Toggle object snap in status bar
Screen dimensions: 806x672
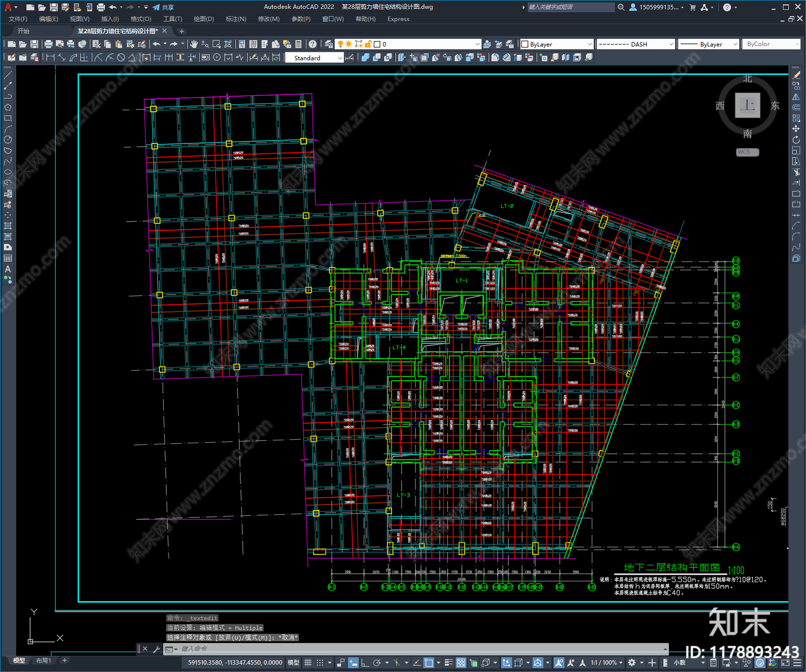tap(429, 662)
